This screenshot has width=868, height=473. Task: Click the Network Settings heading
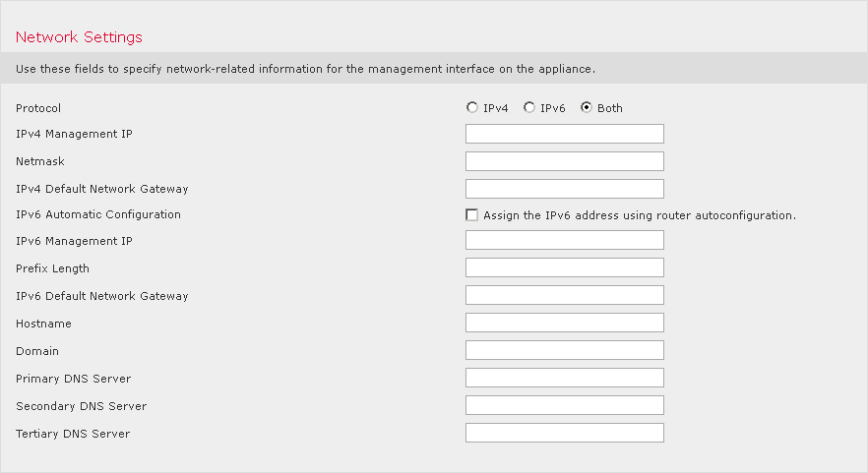(x=79, y=37)
